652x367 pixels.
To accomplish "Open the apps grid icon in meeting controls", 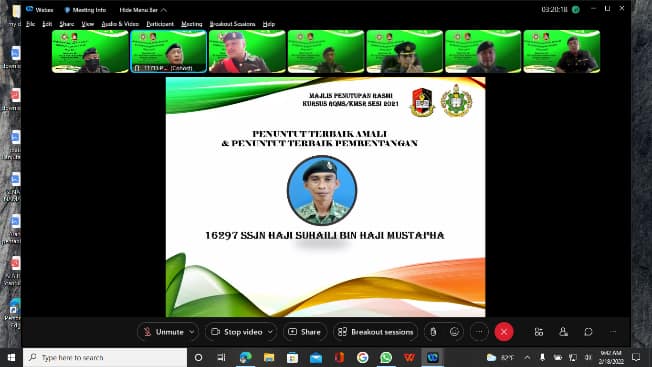I will (538, 332).
